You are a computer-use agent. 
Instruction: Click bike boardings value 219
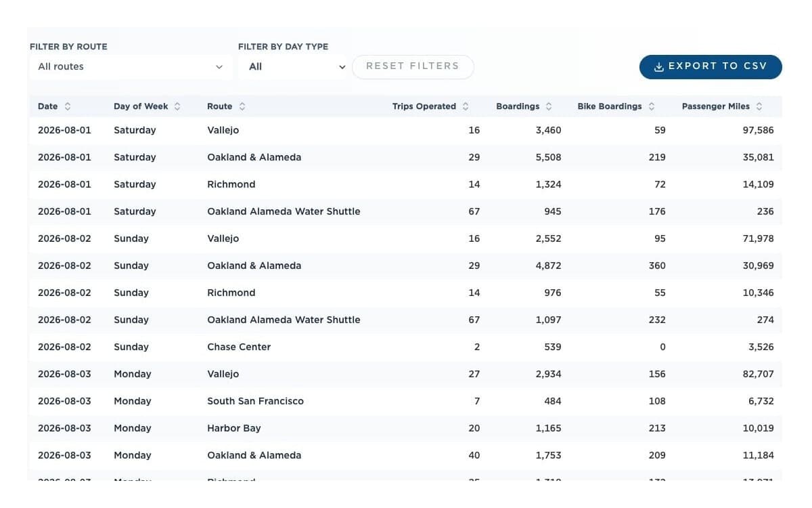click(657, 157)
